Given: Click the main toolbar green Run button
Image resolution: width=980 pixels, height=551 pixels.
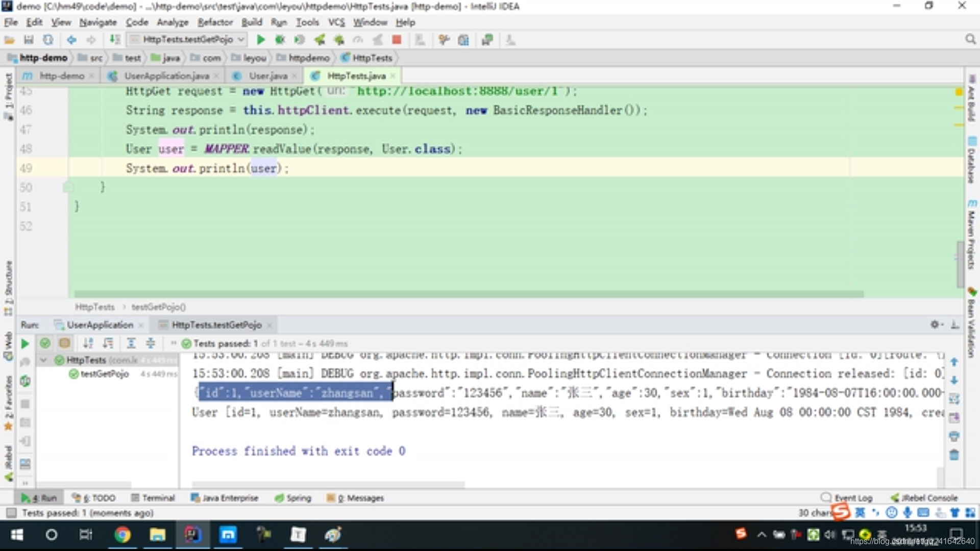Looking at the screenshot, I should point(260,40).
